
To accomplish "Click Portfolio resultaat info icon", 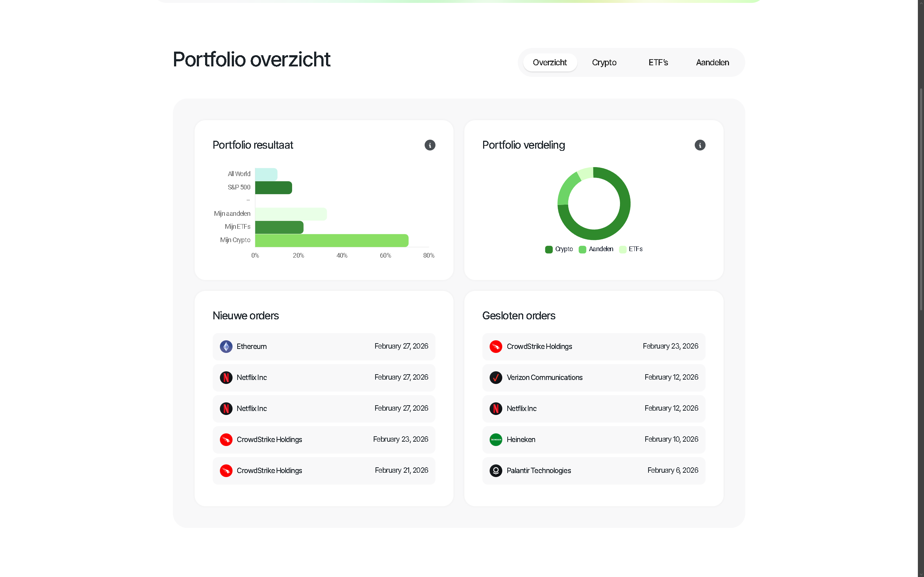I will (430, 145).
